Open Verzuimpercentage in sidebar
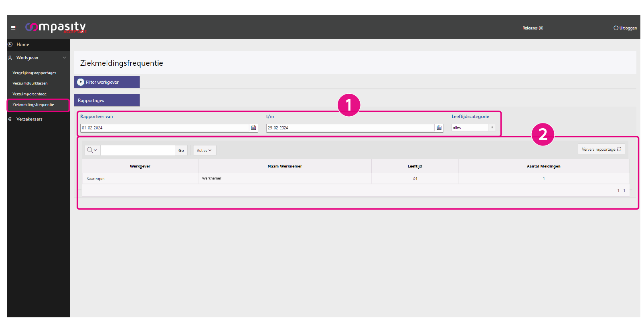 pos(30,94)
